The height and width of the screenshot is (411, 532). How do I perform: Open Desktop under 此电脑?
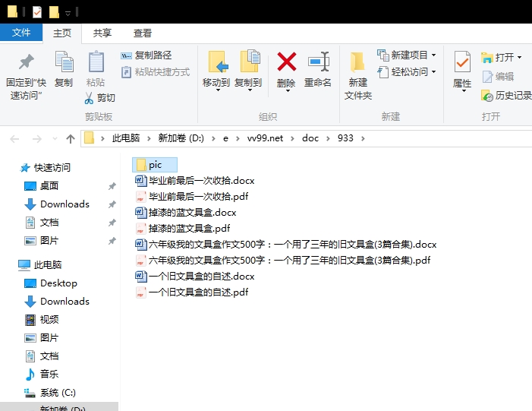coord(51,283)
